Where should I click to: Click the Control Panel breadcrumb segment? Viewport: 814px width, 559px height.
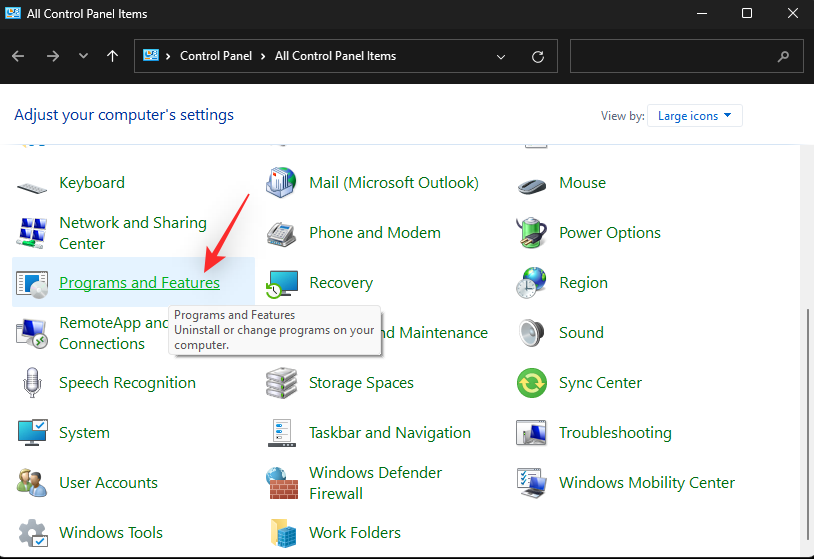click(x=218, y=57)
